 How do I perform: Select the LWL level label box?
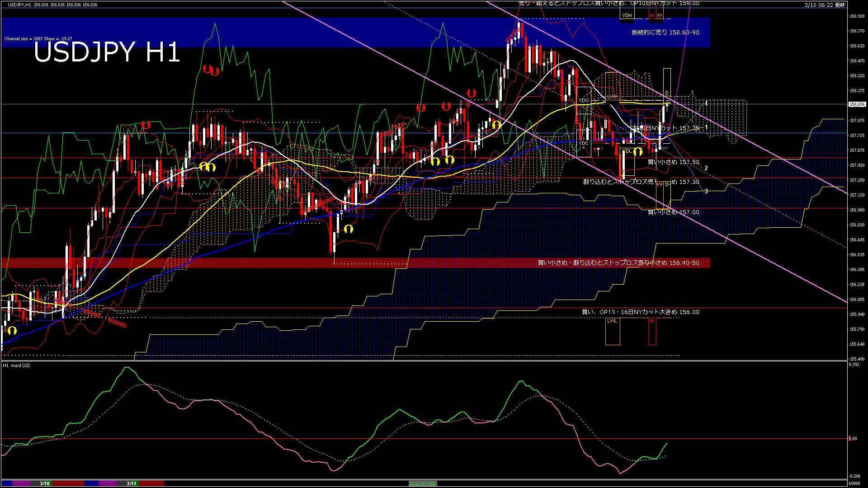[612, 321]
